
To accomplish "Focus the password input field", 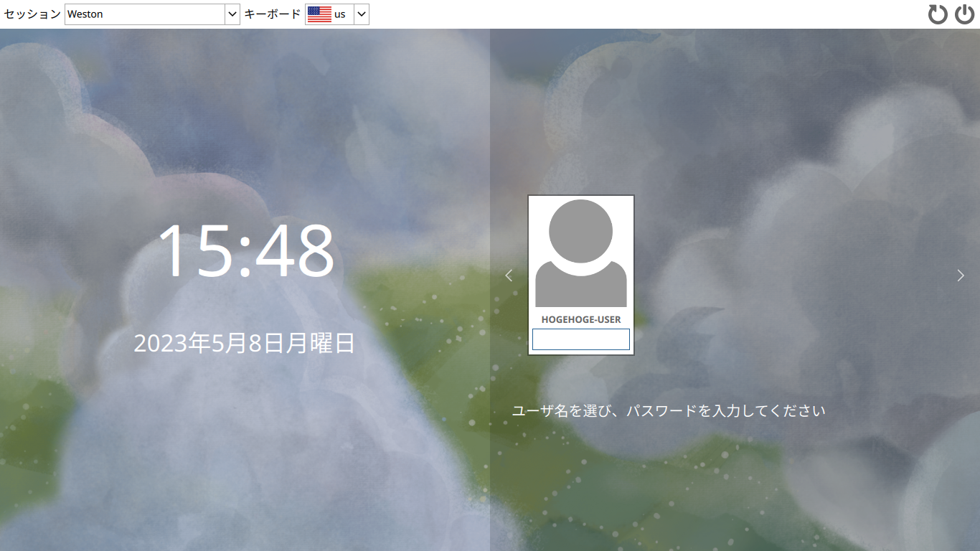I will 581,339.
